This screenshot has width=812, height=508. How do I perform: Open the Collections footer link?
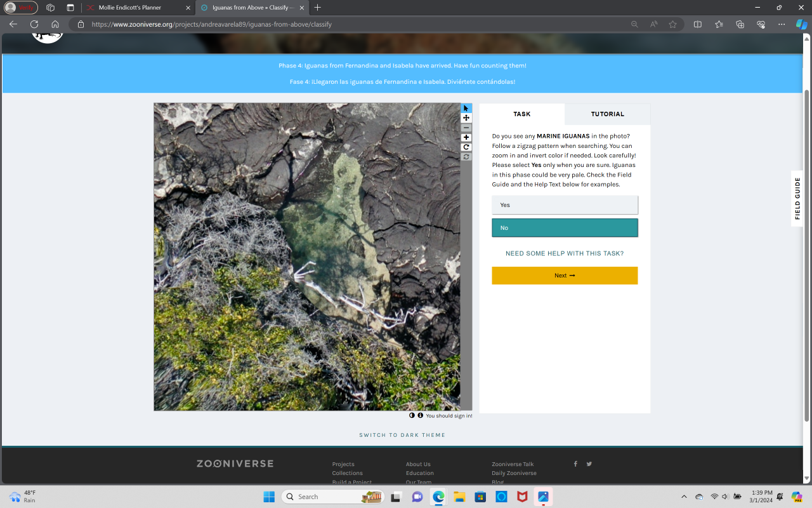(348, 473)
